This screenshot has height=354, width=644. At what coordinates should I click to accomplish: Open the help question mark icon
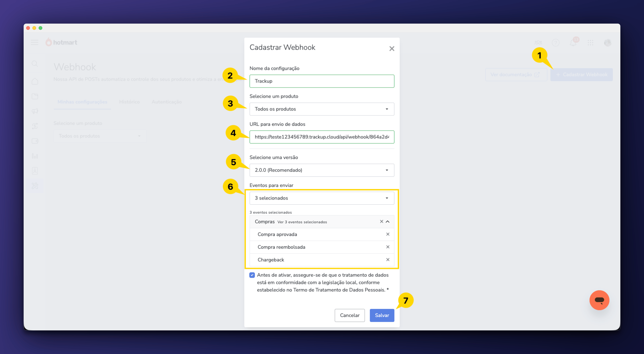coord(555,43)
